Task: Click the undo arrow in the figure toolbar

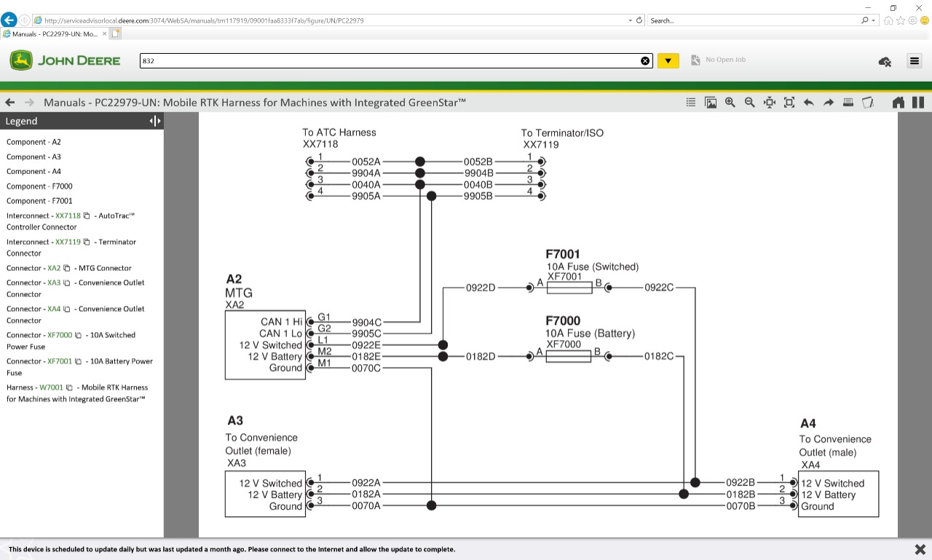Action: [808, 102]
